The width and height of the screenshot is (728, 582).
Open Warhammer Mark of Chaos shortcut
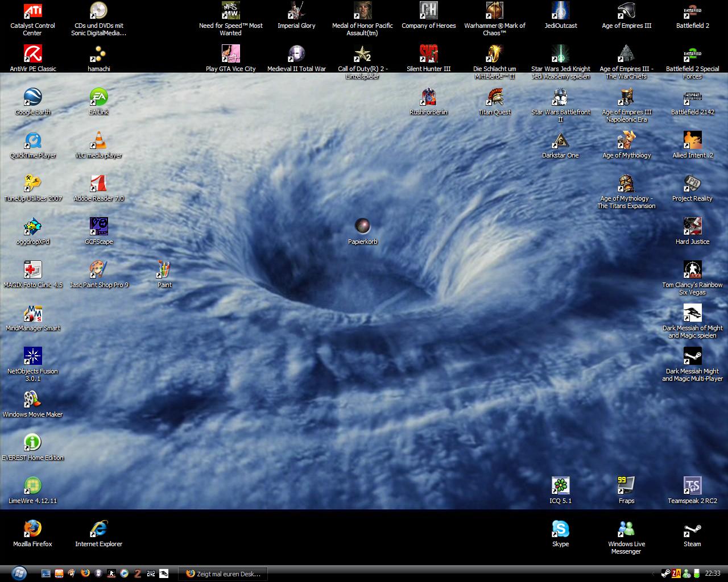[x=494, y=11]
